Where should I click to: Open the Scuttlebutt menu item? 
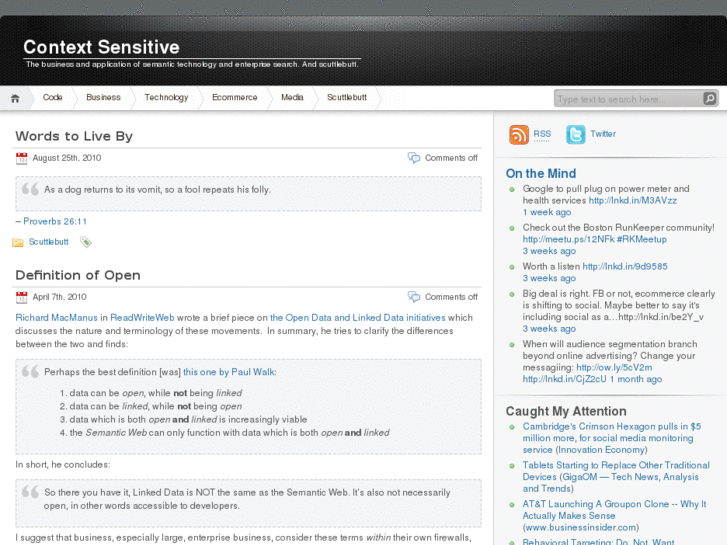click(347, 97)
